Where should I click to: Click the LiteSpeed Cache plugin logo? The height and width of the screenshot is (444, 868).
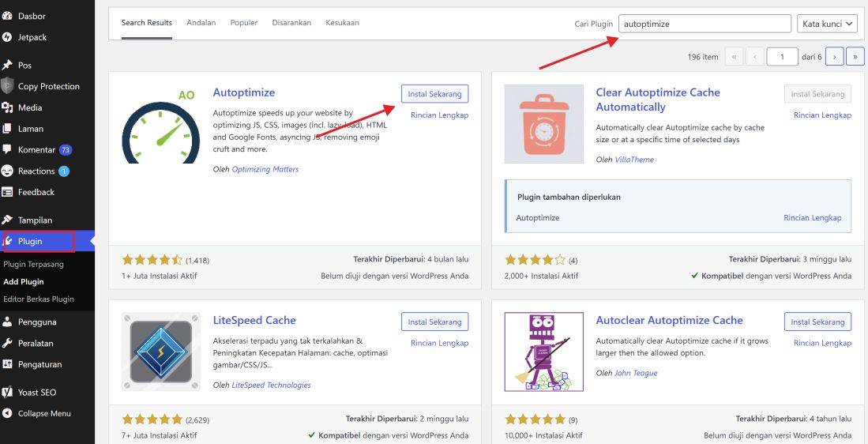(x=160, y=352)
